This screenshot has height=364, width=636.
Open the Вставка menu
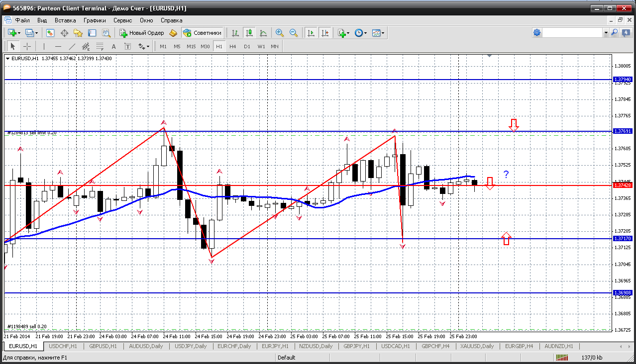point(65,20)
